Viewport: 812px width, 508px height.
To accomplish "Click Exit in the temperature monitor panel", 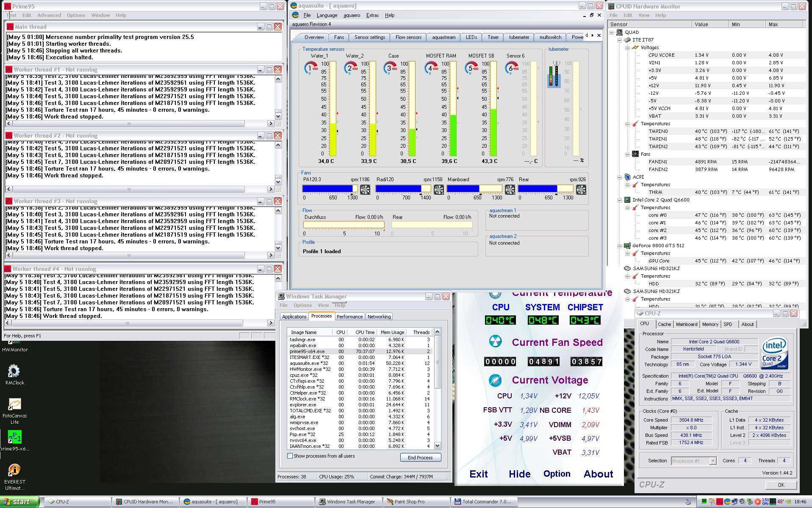I will point(478,474).
